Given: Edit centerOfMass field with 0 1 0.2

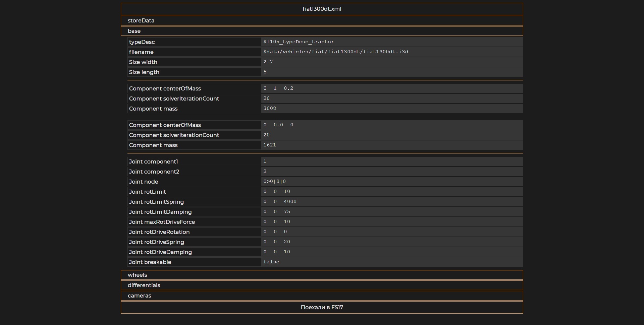Looking at the screenshot, I should click(x=392, y=88).
